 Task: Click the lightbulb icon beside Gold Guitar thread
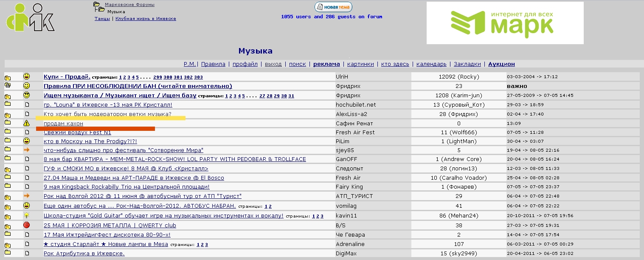27,215
